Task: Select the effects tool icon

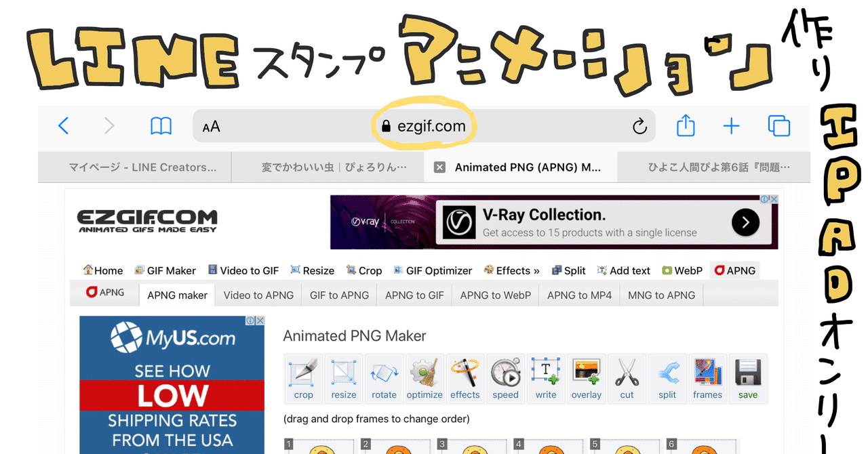Action: [x=465, y=378]
